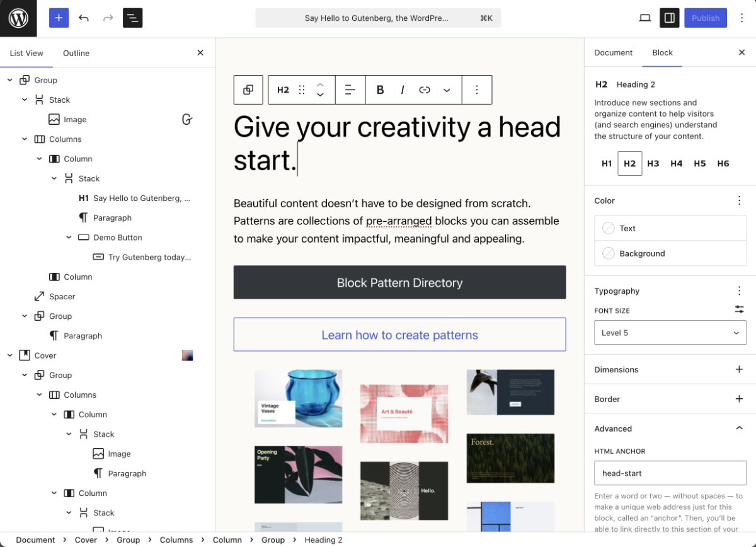Toggle the settings sidebar panel button
The height and width of the screenshot is (547, 756).
point(669,18)
